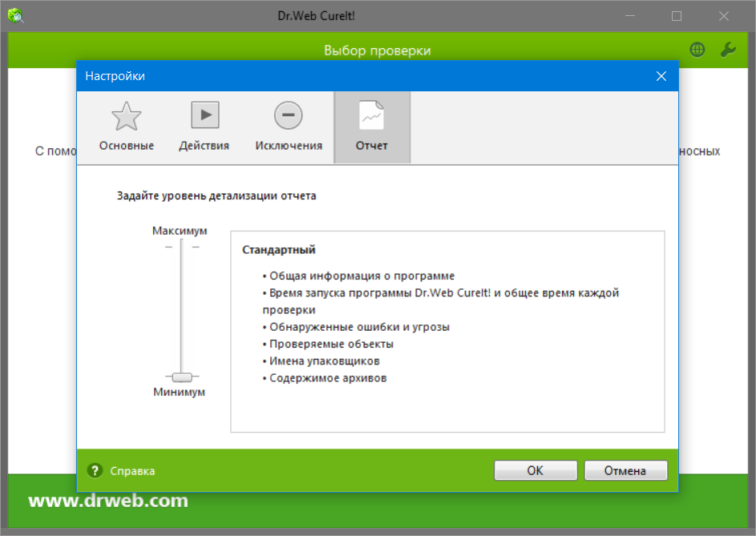Screen dimensions: 756x536
Task: Select the Отчет tab
Action: click(372, 127)
